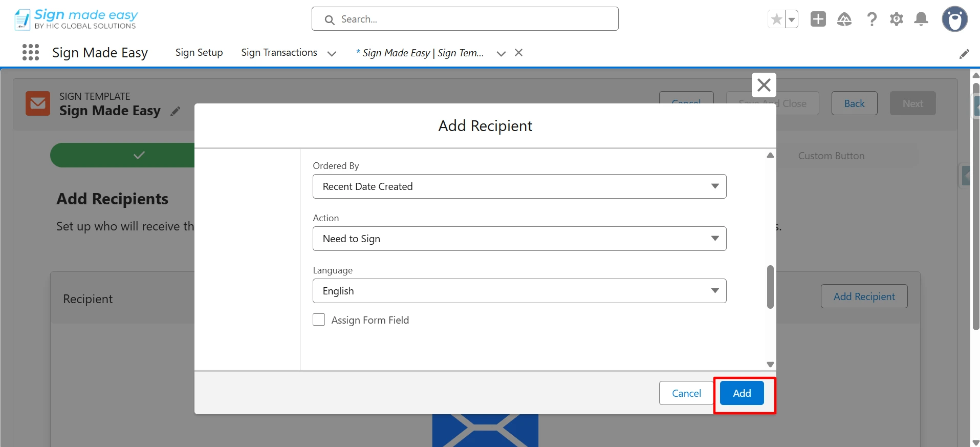This screenshot has height=447, width=980.
Task: Click the completed green checkmark path step
Action: (x=123, y=155)
